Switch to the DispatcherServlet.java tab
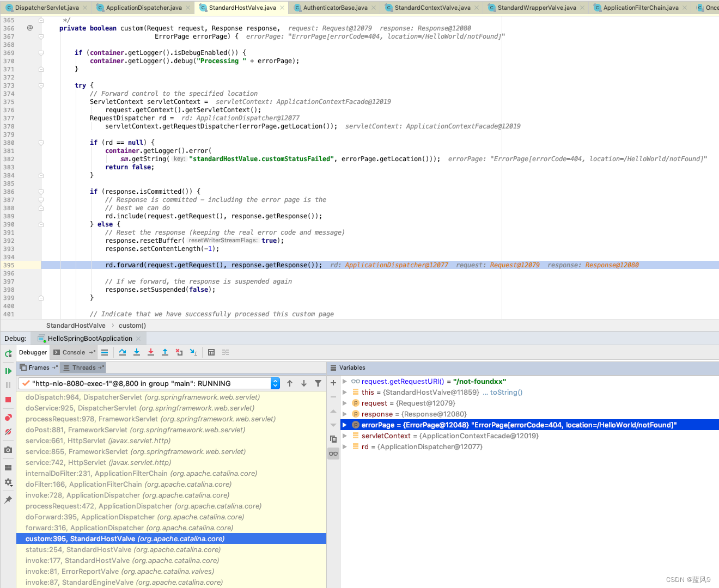This screenshot has height=588, width=719. pos(46,8)
